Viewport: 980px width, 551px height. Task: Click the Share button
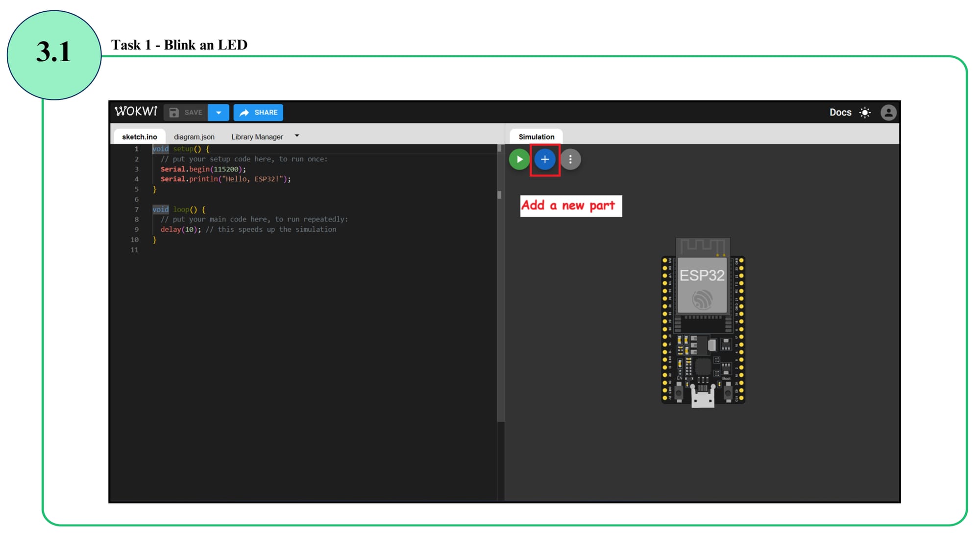[x=258, y=113]
